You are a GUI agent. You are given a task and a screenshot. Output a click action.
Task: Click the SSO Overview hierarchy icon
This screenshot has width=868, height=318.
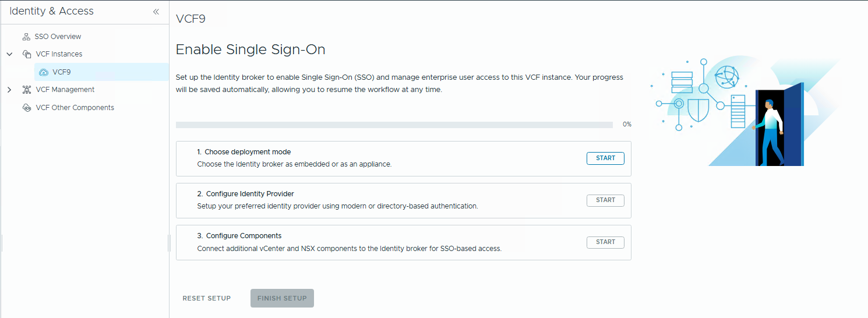[x=26, y=37]
